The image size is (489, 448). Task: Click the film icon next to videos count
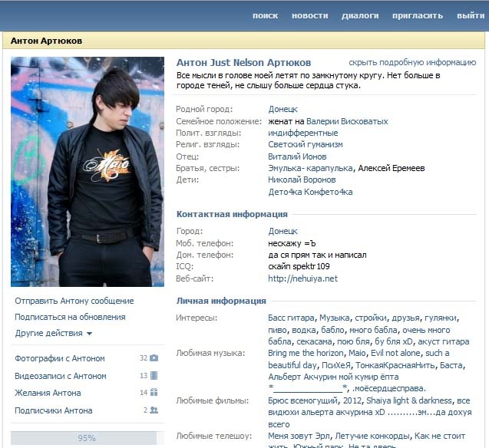154,376
